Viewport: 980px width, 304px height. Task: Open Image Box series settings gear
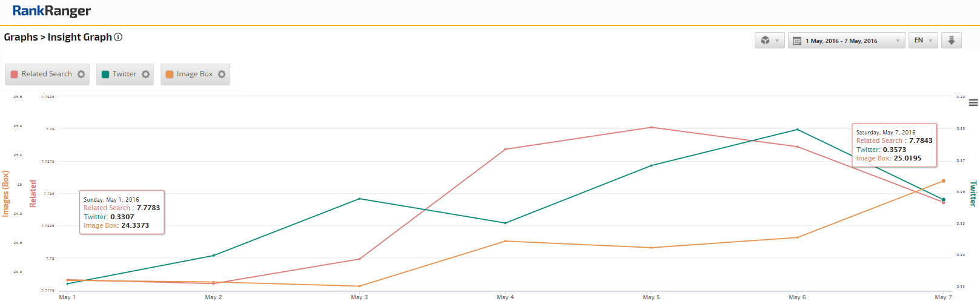pos(222,74)
